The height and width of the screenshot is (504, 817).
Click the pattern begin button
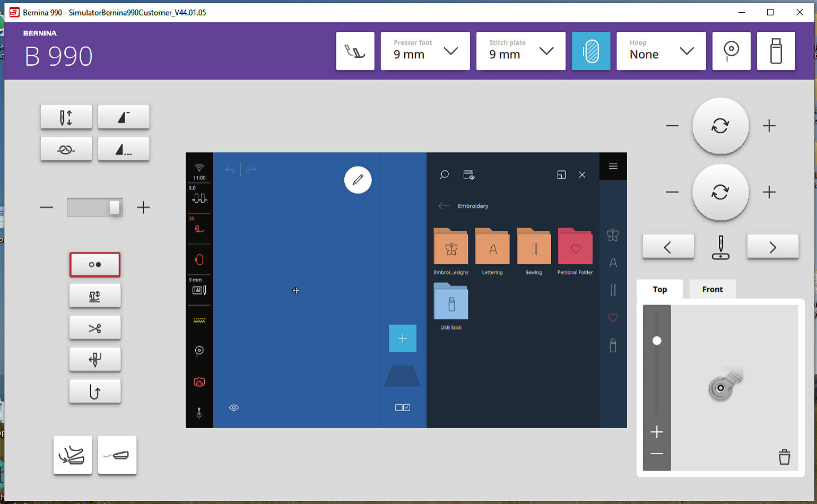124,149
